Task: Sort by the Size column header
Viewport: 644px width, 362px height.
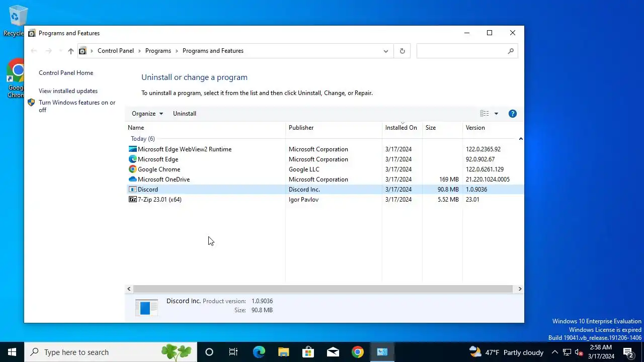Action: [x=442, y=128]
